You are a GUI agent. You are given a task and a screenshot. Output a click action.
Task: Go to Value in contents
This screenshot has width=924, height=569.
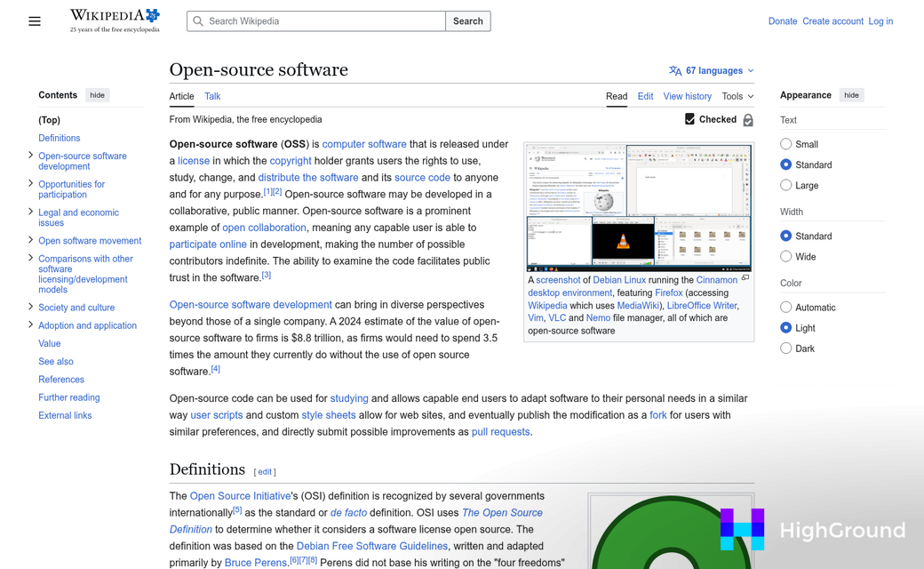50,343
